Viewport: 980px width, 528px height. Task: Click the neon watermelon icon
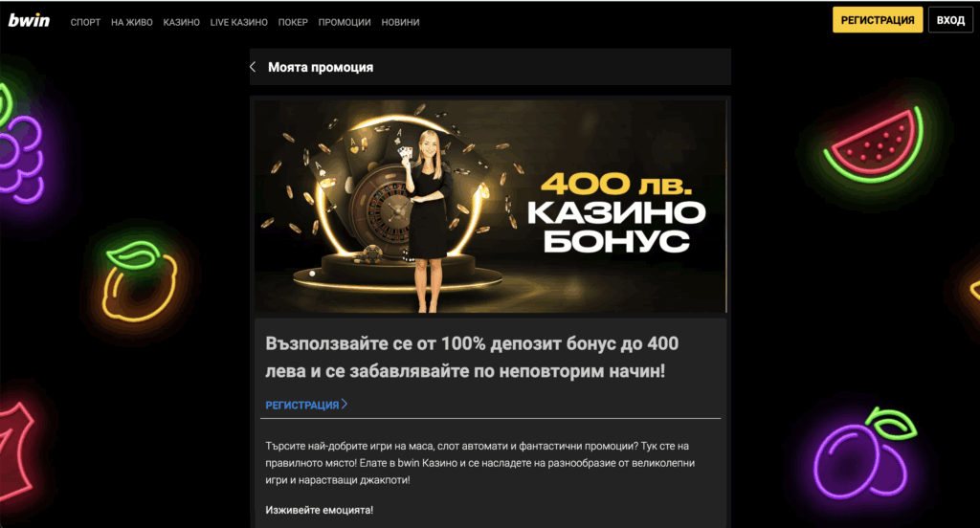873,145
